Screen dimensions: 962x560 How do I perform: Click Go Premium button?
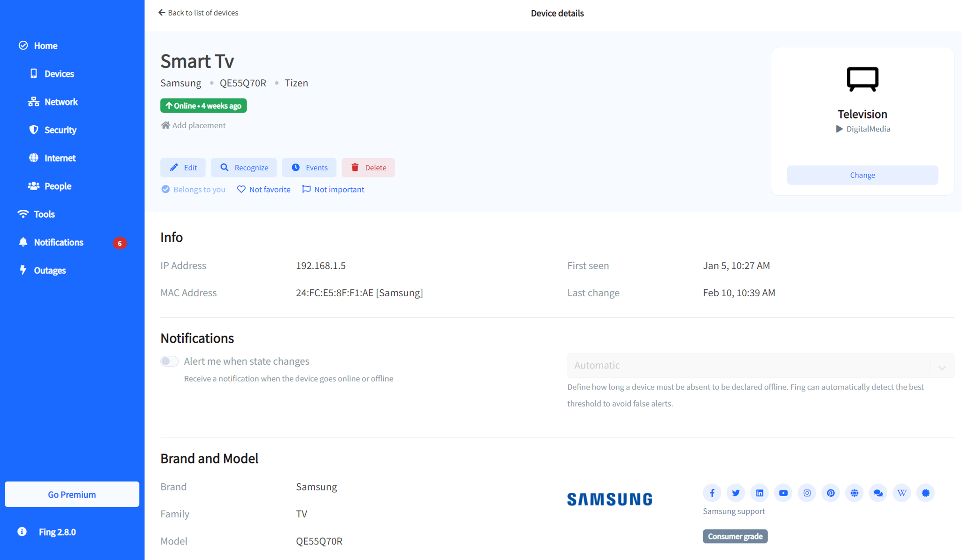click(x=72, y=494)
